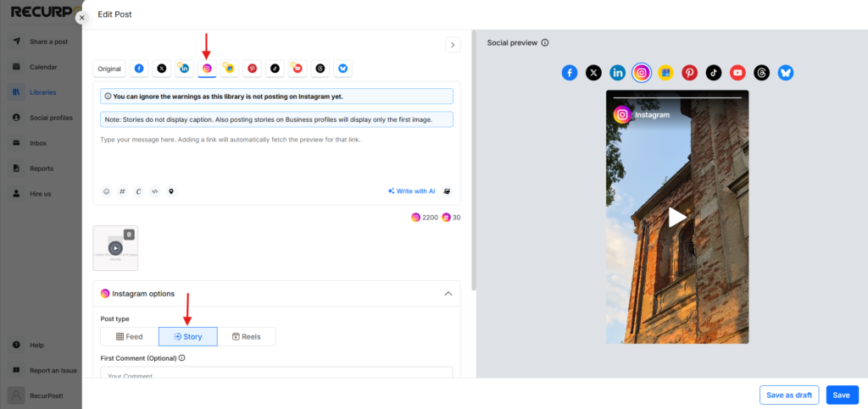Click the hashtag limit count 30
This screenshot has height=409, width=868.
(x=451, y=218)
